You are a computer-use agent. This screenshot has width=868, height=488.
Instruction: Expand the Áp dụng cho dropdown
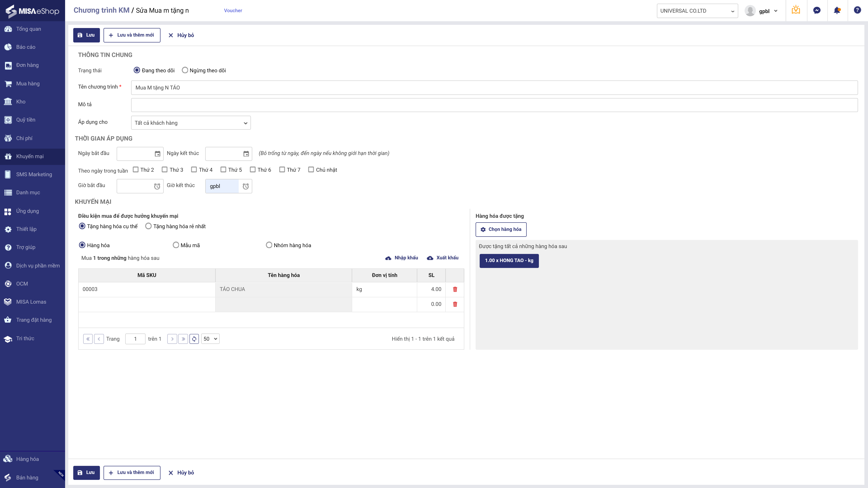click(191, 123)
